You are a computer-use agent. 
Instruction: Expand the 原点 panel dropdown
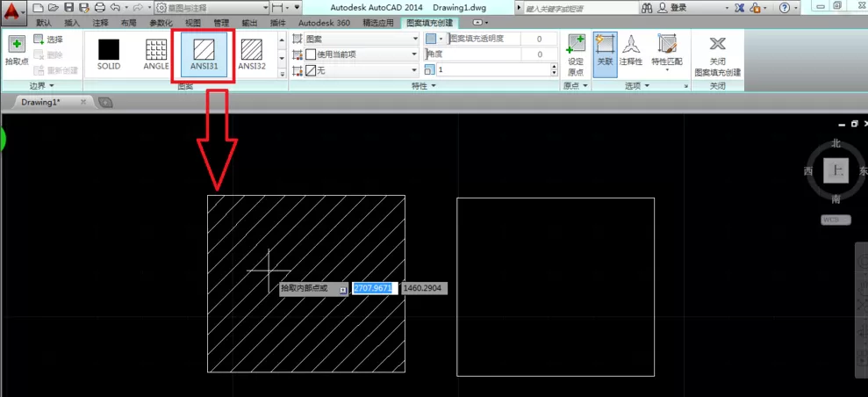click(x=575, y=86)
